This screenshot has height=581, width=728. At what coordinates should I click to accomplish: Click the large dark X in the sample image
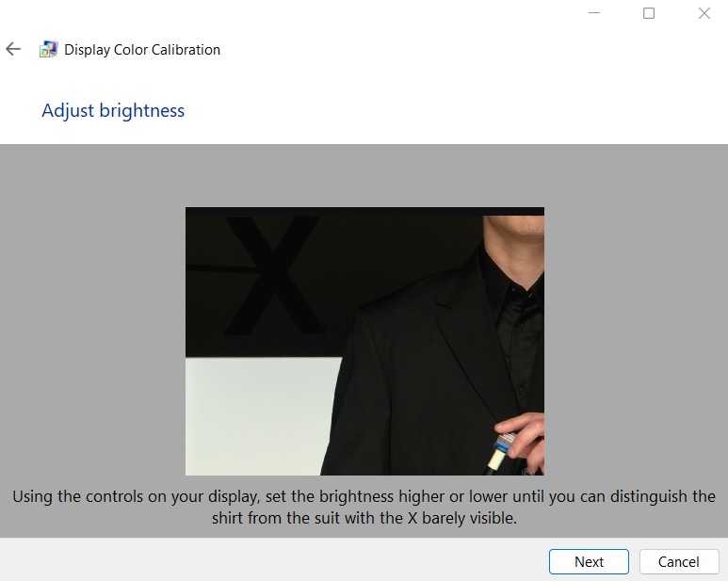click(272, 276)
